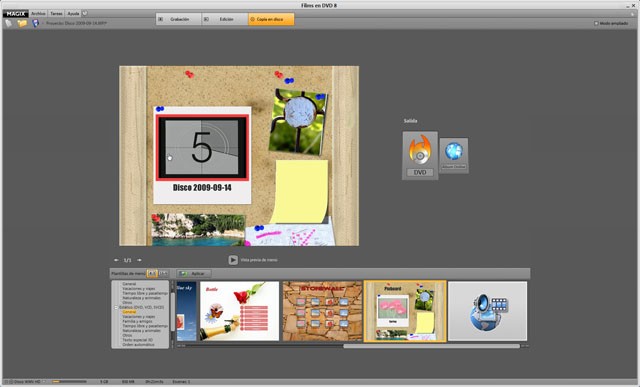Screen dimensions: 640x387
Task: Play the menu preview (Vista previa)
Action: pos(233,260)
